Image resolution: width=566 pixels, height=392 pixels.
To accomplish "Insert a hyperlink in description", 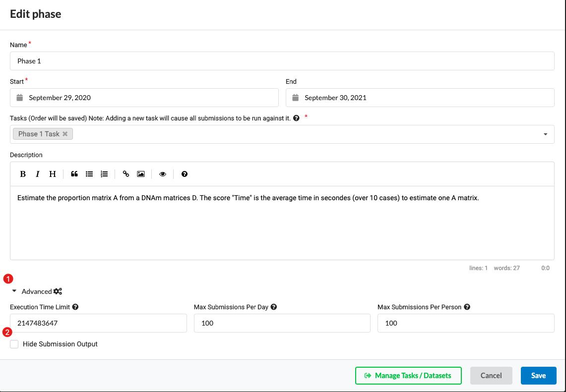I will [x=126, y=174].
